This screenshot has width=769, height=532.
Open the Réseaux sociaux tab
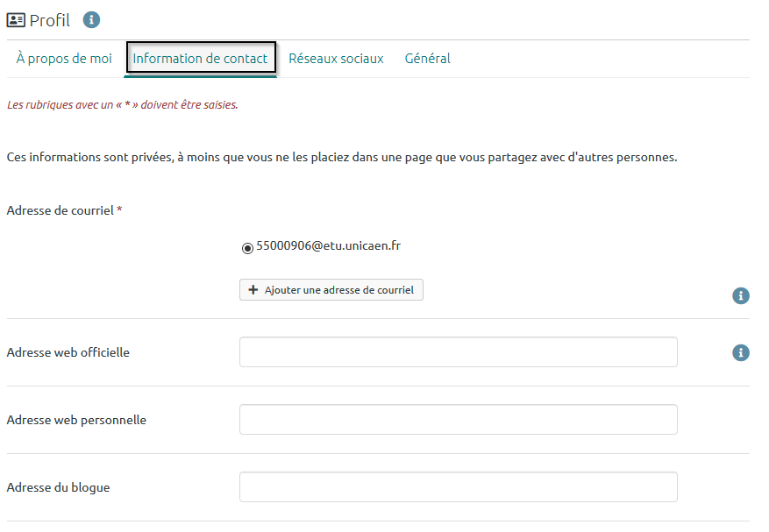coord(336,59)
